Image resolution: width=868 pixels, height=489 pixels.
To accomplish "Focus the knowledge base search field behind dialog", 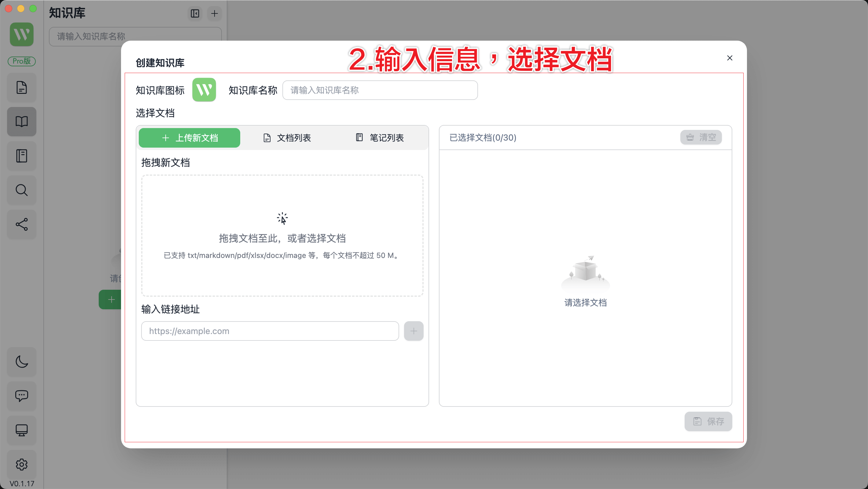I will click(x=135, y=36).
